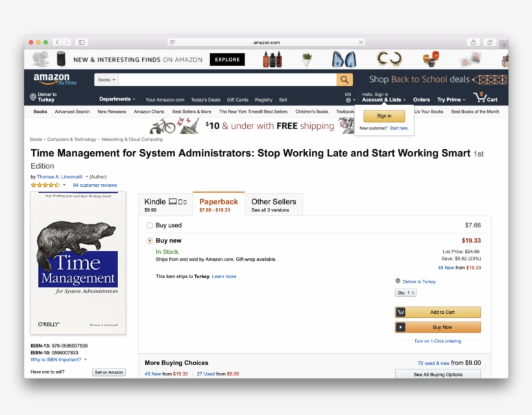The height and width of the screenshot is (415, 532).
Task: Open the shopping cart icon
Action: 480,98
